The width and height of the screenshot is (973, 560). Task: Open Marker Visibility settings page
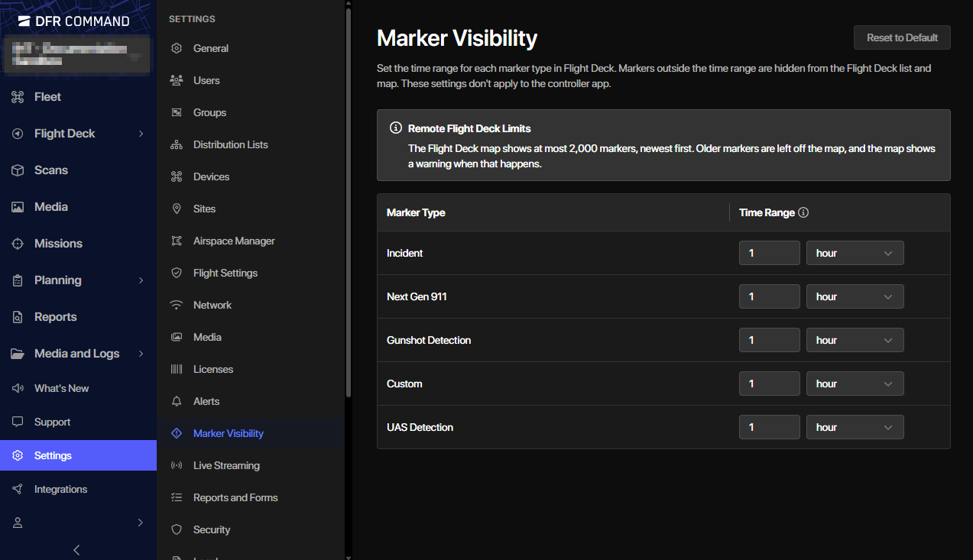tap(251, 433)
